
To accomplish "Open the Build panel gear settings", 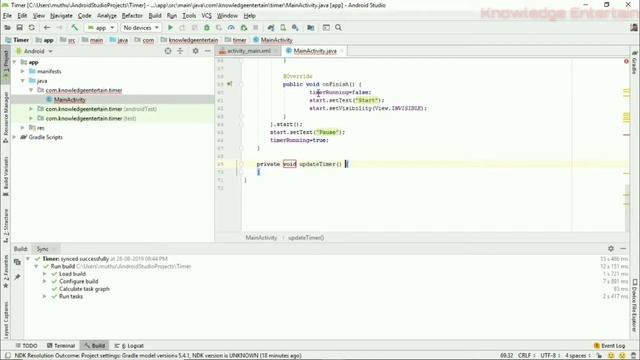I will pyautogui.click(x=611, y=249).
